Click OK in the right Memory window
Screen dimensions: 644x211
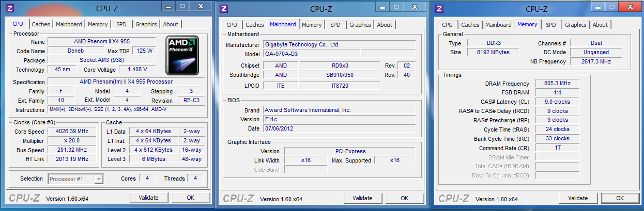pos(620,198)
